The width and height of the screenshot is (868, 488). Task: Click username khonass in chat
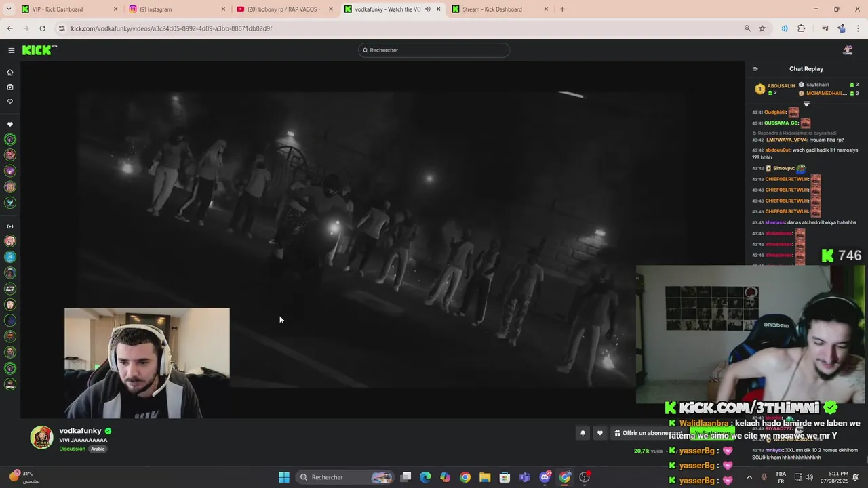pos(775,222)
